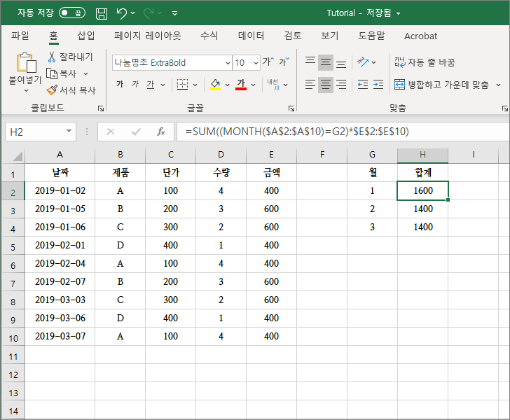Switch to the 삽입 tab

coord(86,36)
